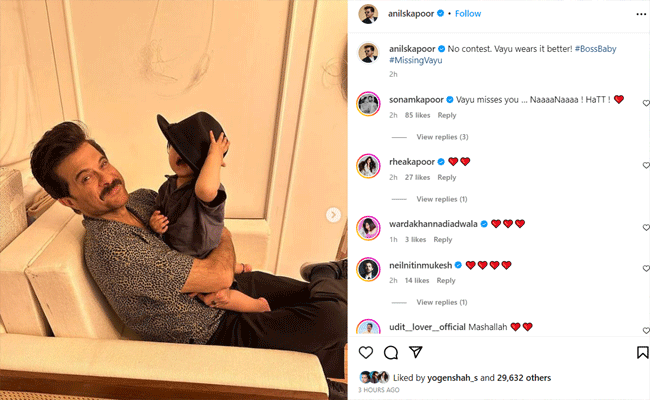Open anilskapoor header profile picture
The image size is (650, 400).
368,14
